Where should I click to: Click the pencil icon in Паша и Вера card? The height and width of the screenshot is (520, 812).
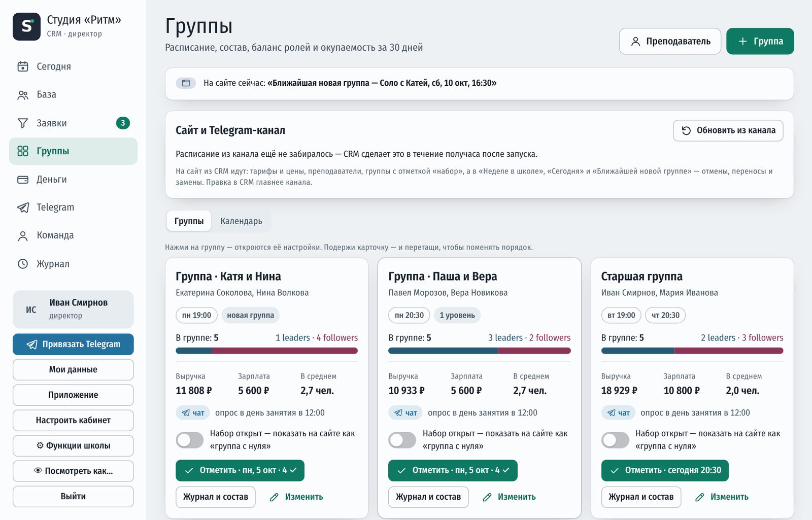(487, 497)
